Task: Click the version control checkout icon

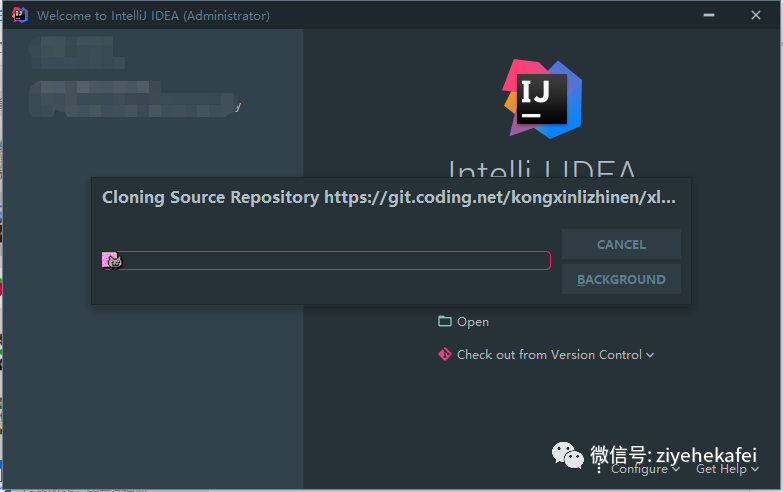Action: [444, 354]
